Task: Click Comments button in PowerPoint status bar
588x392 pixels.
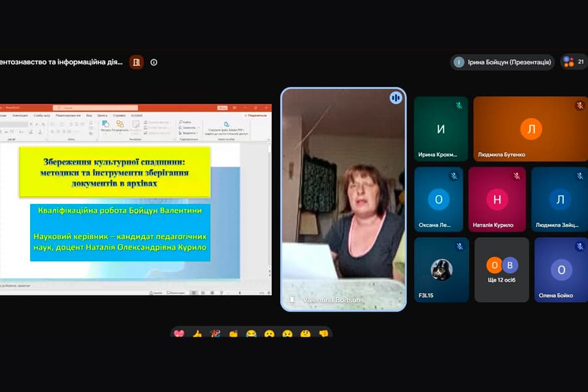Action: tap(175, 293)
